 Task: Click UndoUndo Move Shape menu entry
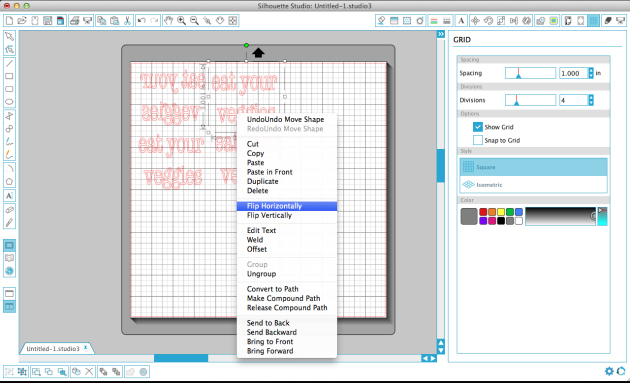tap(287, 119)
